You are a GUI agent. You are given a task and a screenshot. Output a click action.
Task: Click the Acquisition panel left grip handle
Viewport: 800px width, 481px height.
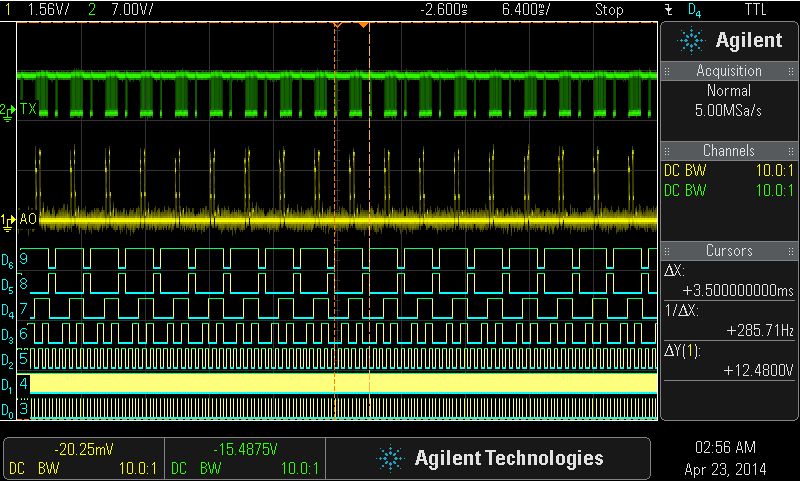pyautogui.click(x=667, y=71)
